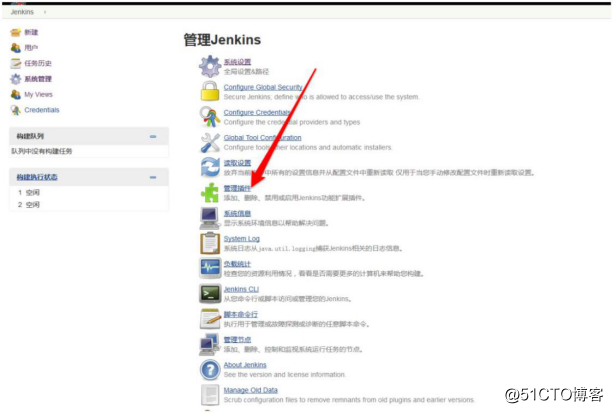Screen dimensions: 613x413
Task: Click the "管理Jenkins" page heading
Action: 222,40
